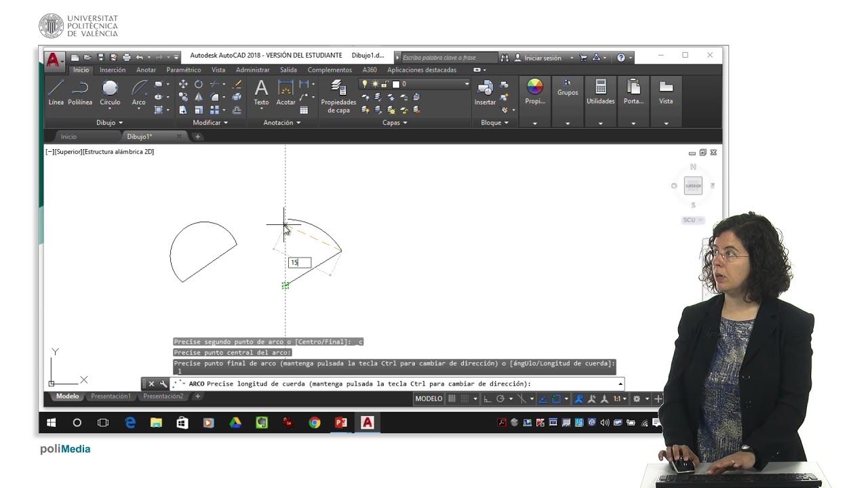This screenshot has width=868, height=488.
Task: Create new drawing with New file icon
Action: coord(75,58)
